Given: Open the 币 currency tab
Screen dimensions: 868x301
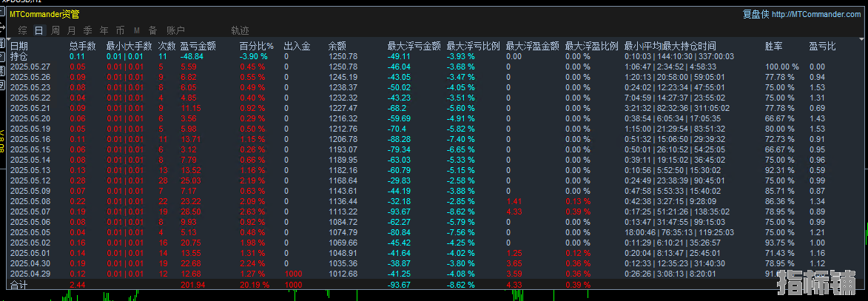Looking at the screenshot, I should (x=120, y=30).
